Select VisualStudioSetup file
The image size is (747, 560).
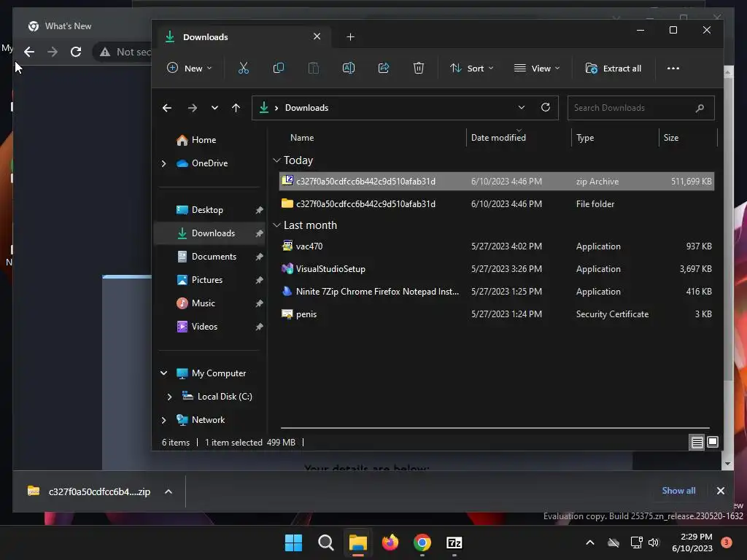[x=496, y=269]
